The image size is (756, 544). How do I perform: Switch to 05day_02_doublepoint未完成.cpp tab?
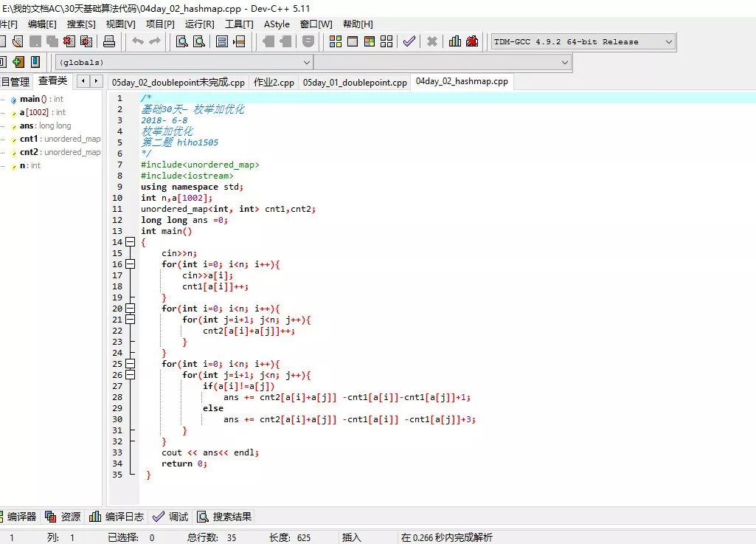tap(178, 83)
